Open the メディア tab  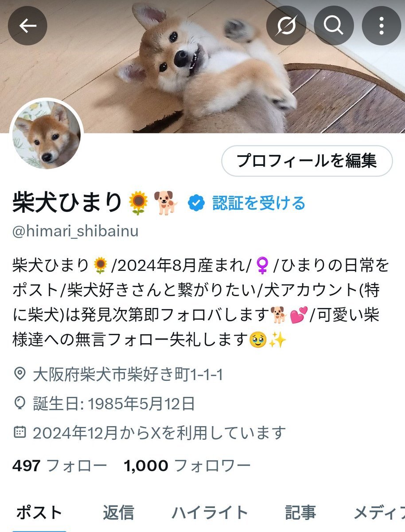click(x=379, y=512)
